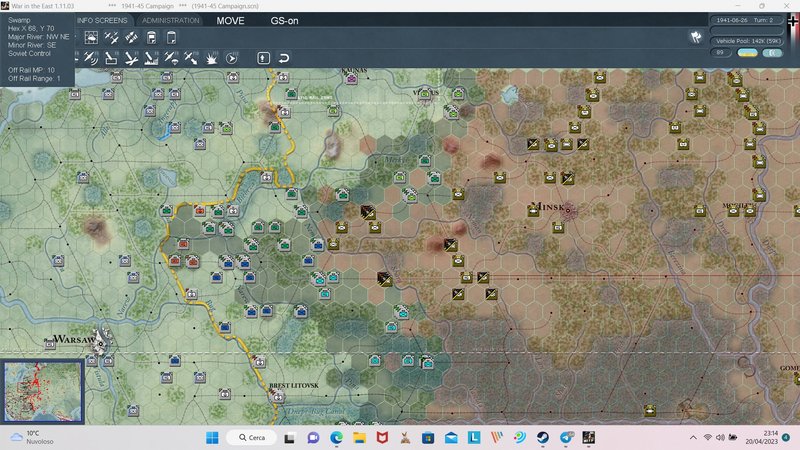Viewport: 800px width, 450px height.
Task: Select air recon mode icon
Action: tap(91, 58)
